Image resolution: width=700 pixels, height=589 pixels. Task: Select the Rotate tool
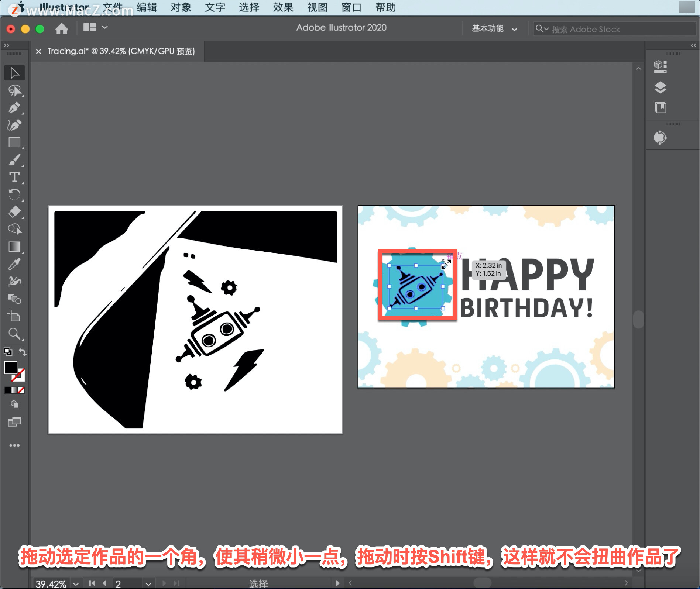14,194
